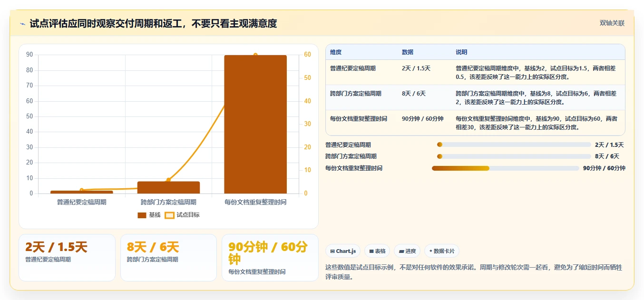Image resolution: width=644 pixels, height=300 pixels.
Task: Click the orange 试点目标 legend color box
Action: tap(169, 215)
